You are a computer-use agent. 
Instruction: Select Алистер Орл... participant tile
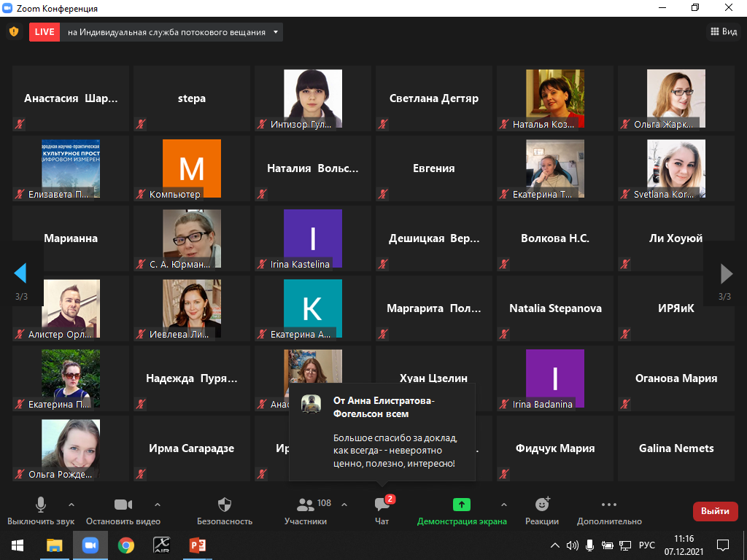tap(71, 308)
